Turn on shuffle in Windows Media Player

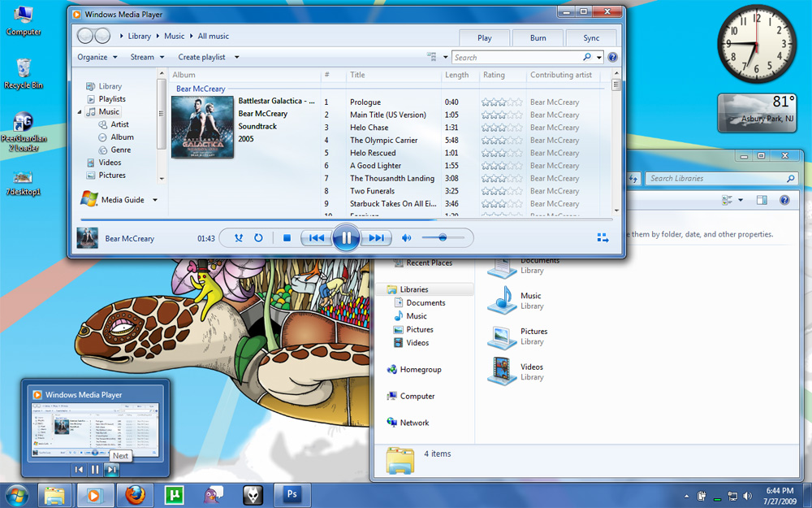(238, 238)
